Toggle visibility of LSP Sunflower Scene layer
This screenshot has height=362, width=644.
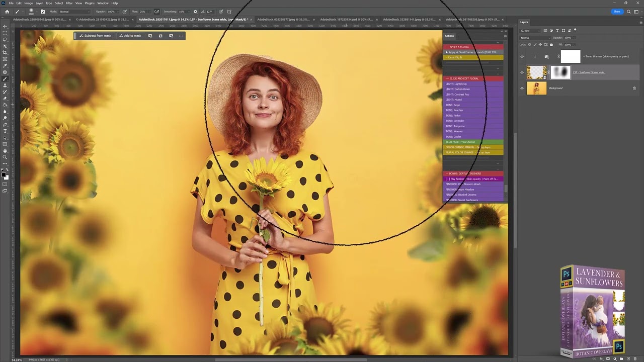(x=522, y=72)
